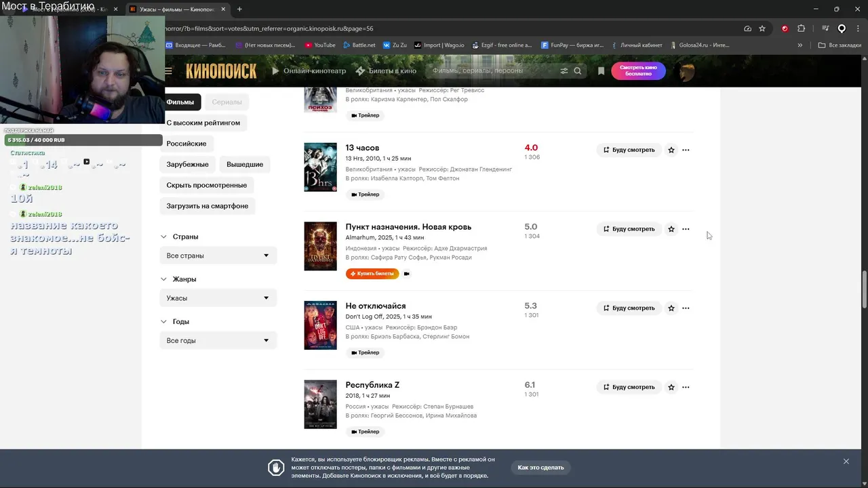Click Купить билеты button
The height and width of the screenshot is (488, 868).
click(x=372, y=274)
